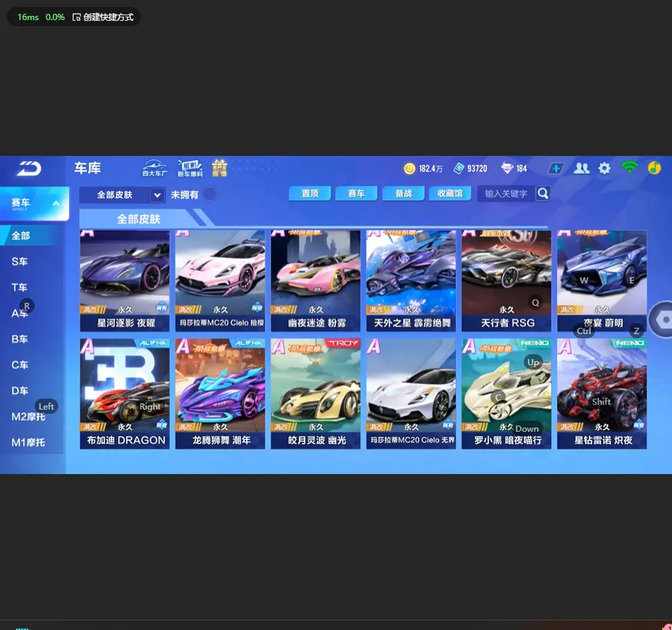
Task: Open the gold gift box icon
Action: 220,168
